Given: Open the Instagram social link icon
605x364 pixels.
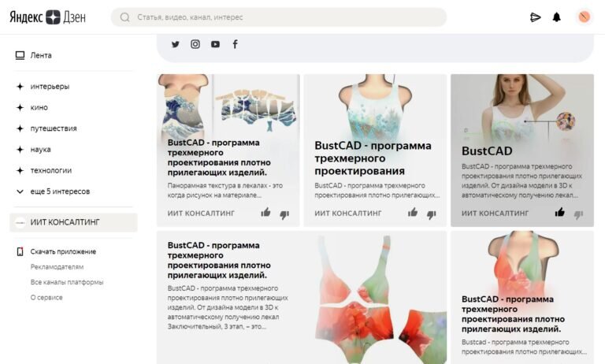Looking at the screenshot, I should click(195, 44).
